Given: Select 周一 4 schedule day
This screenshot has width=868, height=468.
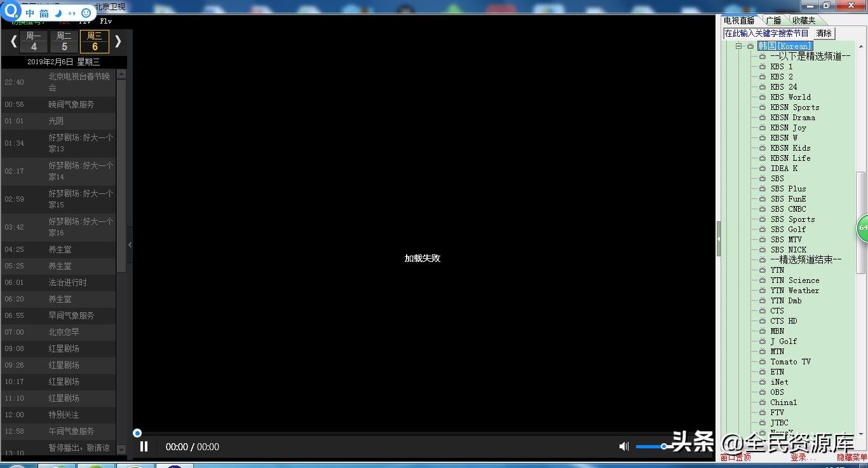Looking at the screenshot, I should coord(34,41).
